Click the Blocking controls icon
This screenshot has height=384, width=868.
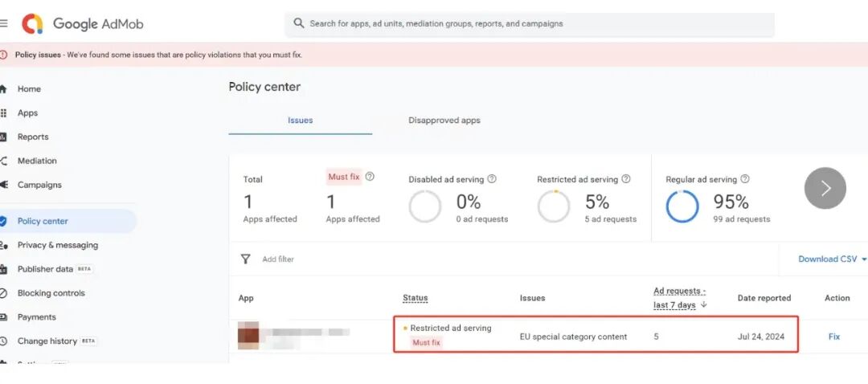[3, 293]
